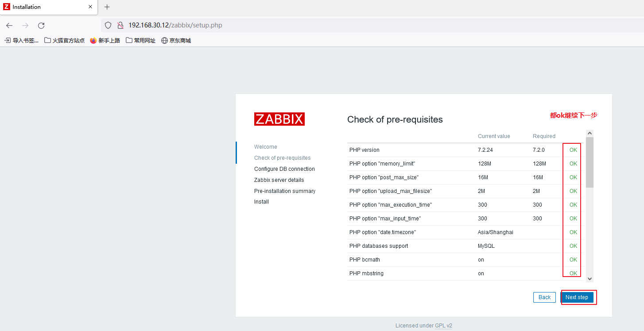
Task: Close the Installation tab
Action: tap(90, 7)
